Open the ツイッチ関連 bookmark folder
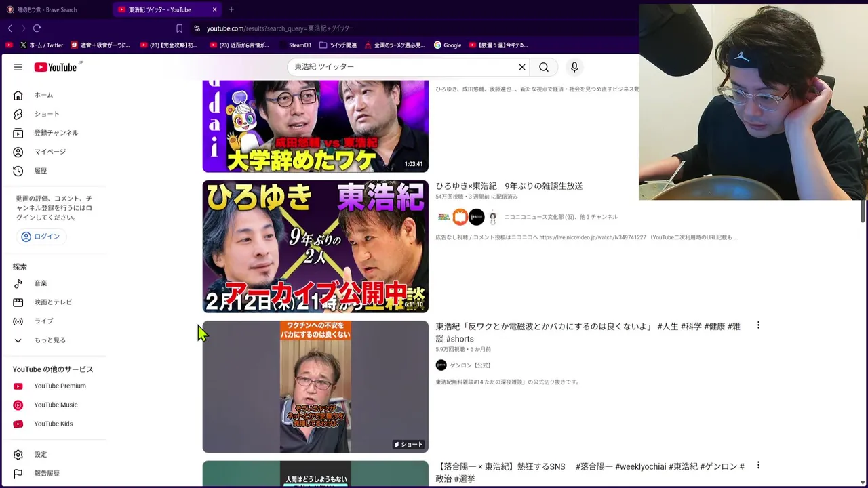 [338, 45]
